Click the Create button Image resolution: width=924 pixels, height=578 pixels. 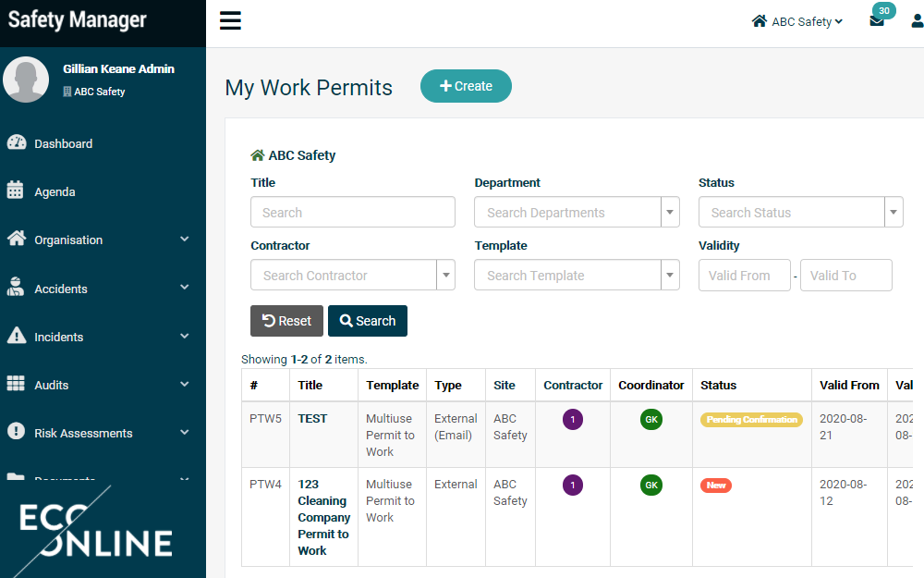[466, 86]
